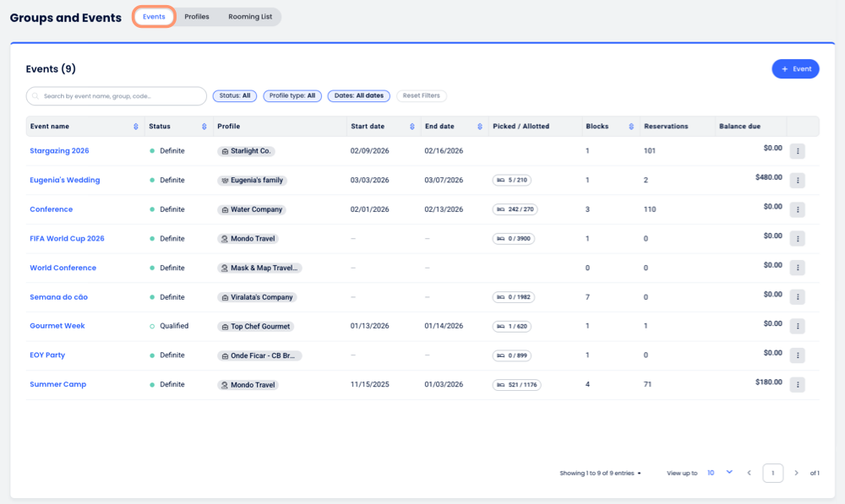
Task: Go to next page arrow
Action: (796, 473)
